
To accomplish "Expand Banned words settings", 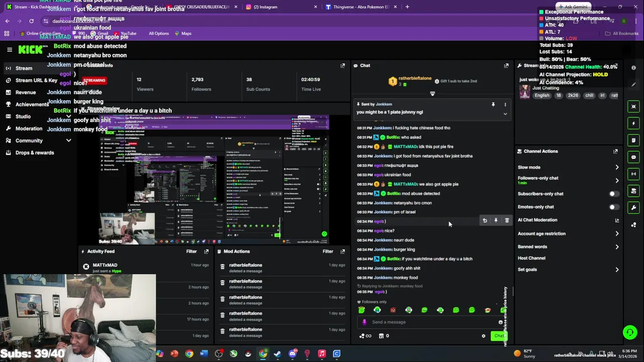I will [617, 247].
